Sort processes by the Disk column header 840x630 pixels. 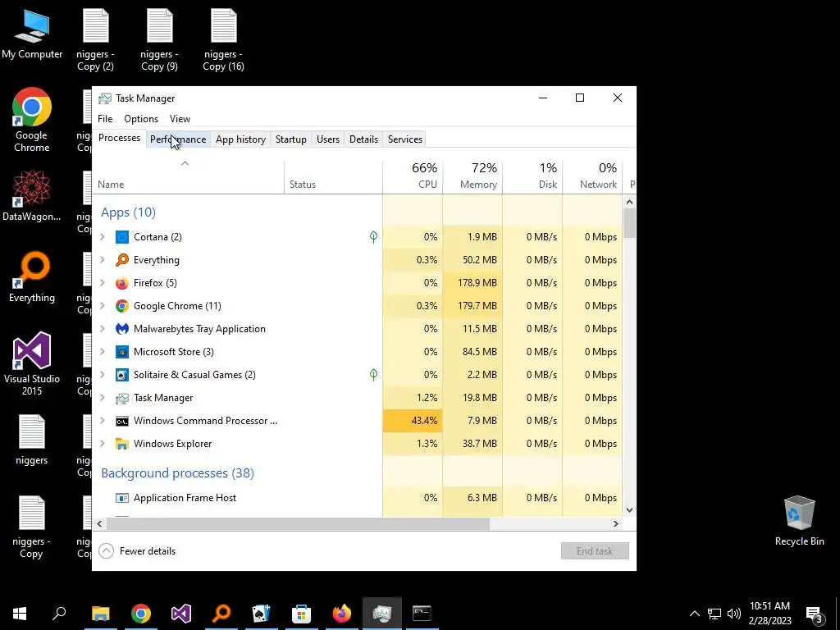(532, 176)
